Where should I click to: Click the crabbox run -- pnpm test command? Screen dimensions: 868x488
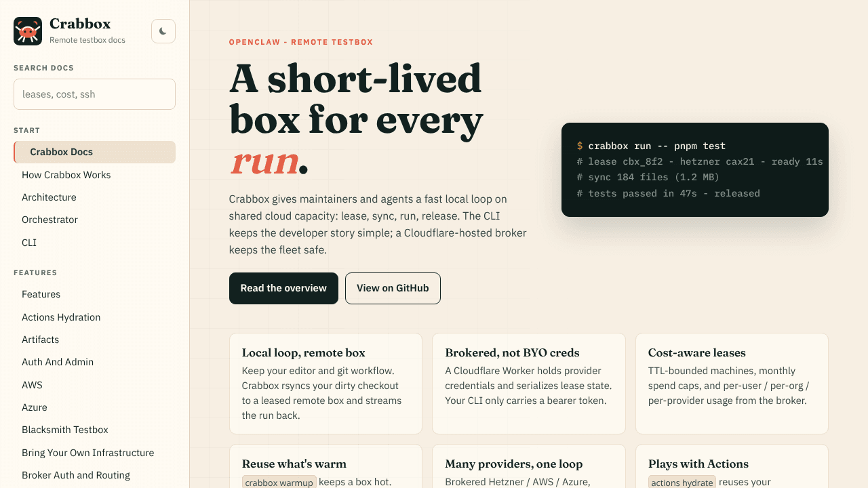click(656, 146)
